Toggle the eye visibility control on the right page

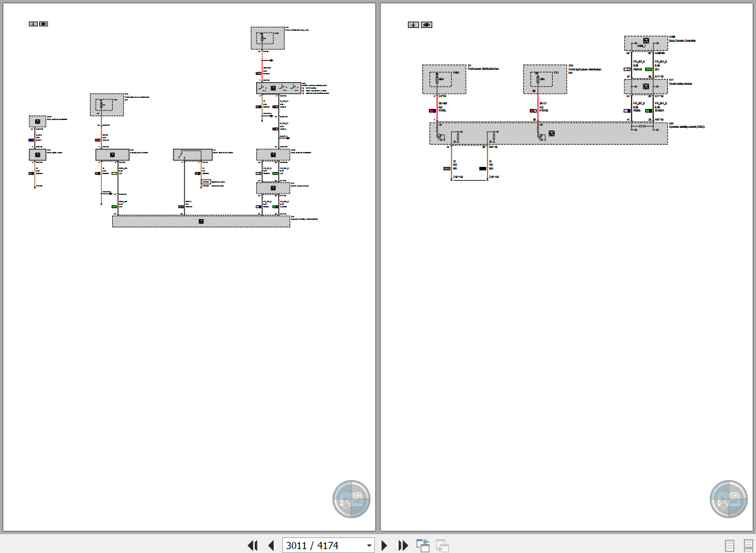(x=428, y=25)
